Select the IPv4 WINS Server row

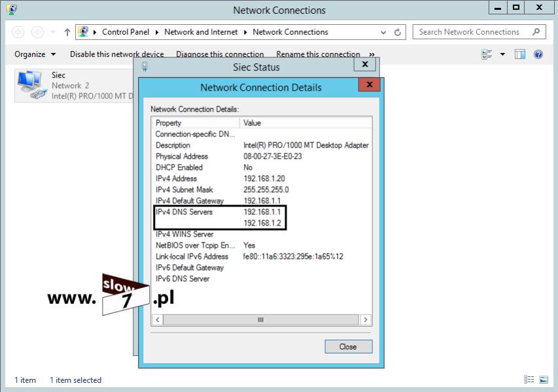click(262, 234)
